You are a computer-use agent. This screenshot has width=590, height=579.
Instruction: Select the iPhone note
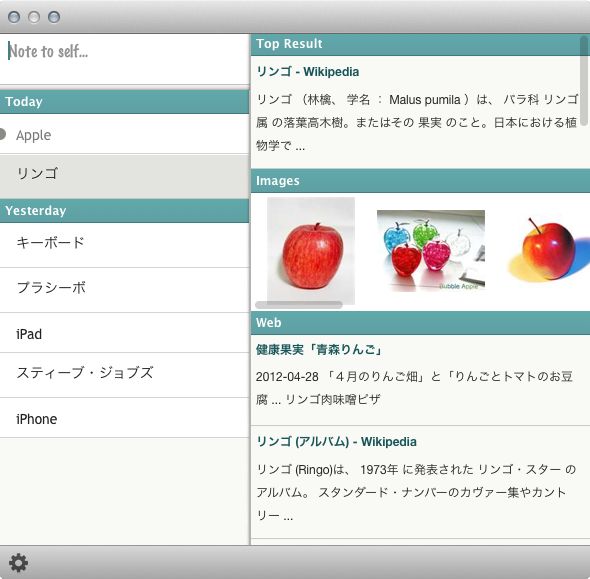coord(125,418)
